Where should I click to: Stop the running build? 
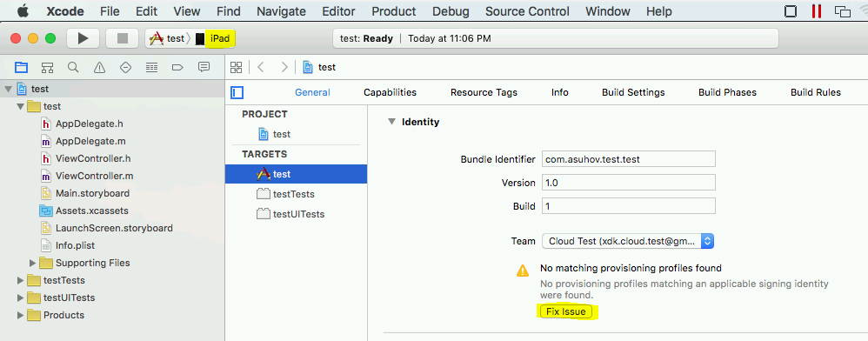tap(123, 38)
